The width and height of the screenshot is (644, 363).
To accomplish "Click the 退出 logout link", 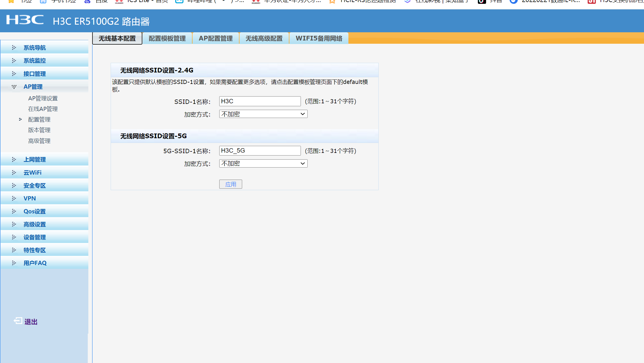I will [x=31, y=322].
